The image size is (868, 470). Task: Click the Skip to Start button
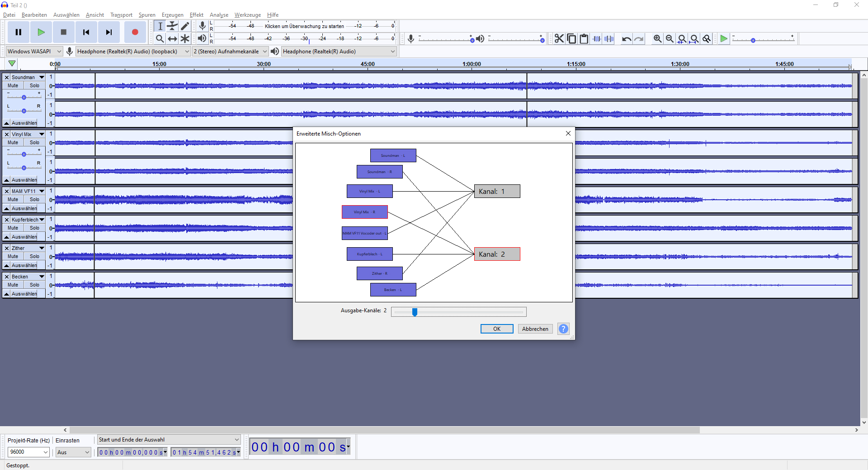(x=86, y=32)
